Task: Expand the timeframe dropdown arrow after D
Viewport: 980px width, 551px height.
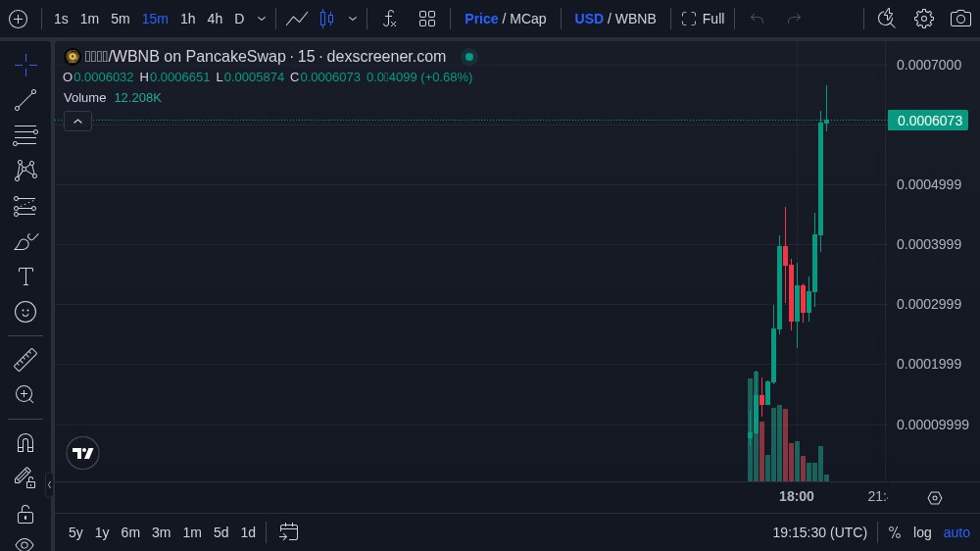Action: [262, 19]
